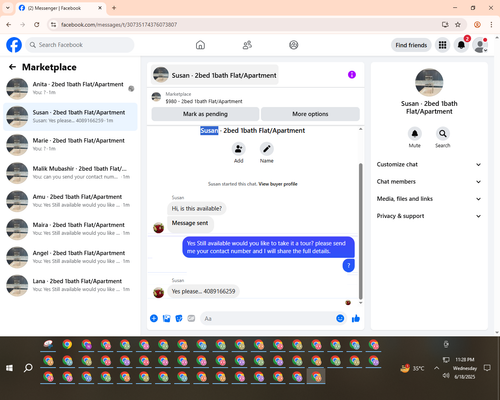The image size is (500, 400).
Task: Open the Windows notification center icon
Action: coord(487,368)
